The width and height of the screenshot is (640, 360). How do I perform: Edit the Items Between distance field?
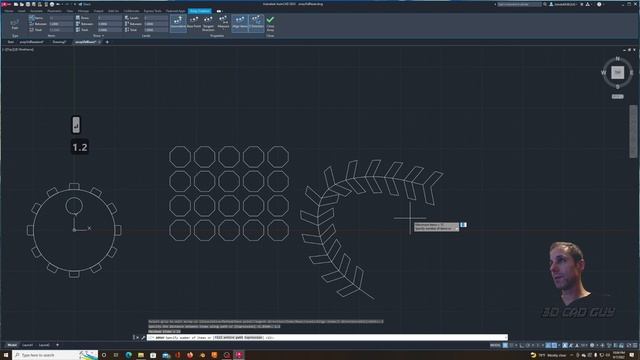coord(60,24)
